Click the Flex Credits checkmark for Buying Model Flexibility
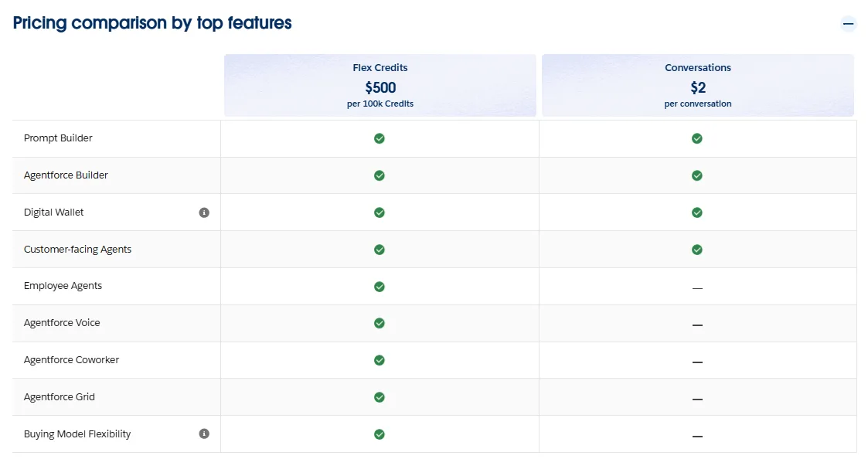Image resolution: width=868 pixels, height=459 pixels. tap(380, 434)
